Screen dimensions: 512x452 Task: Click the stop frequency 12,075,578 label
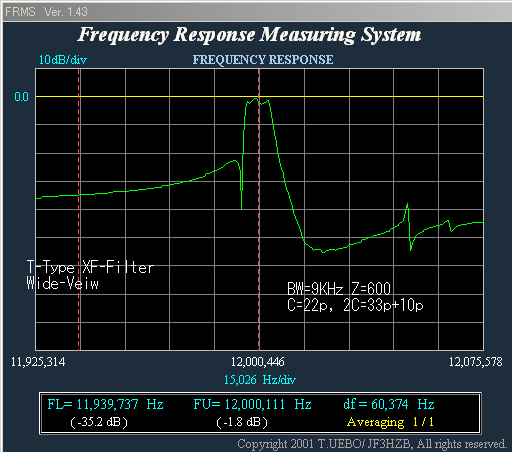click(475, 362)
